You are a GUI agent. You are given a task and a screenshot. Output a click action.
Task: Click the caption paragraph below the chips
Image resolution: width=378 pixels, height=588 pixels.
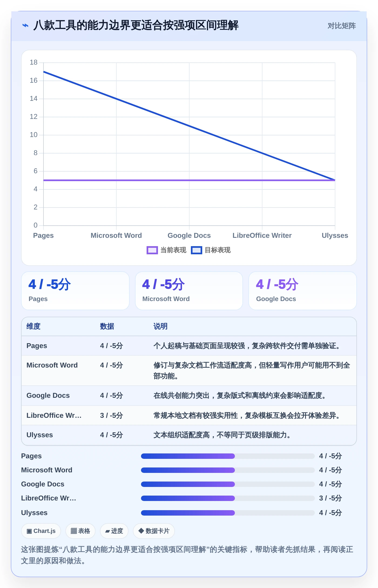pos(187,555)
